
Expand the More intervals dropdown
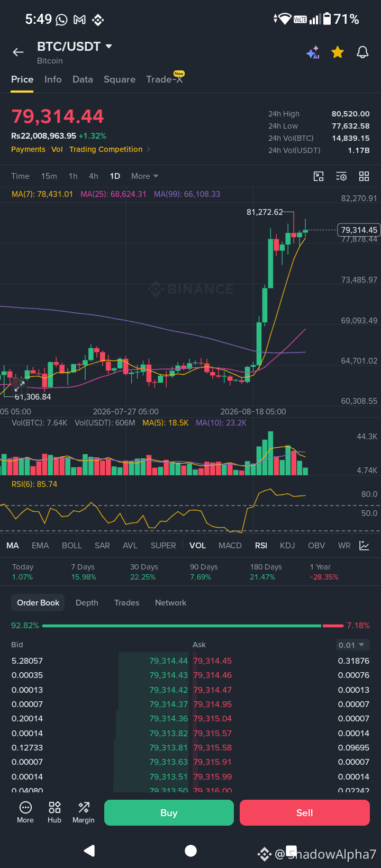click(x=144, y=176)
